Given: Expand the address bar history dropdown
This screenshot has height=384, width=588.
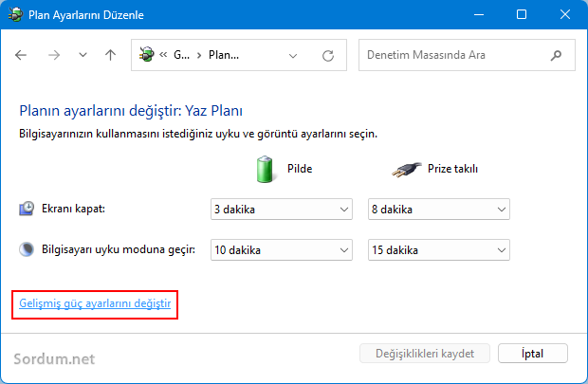Looking at the screenshot, I should pos(293,56).
